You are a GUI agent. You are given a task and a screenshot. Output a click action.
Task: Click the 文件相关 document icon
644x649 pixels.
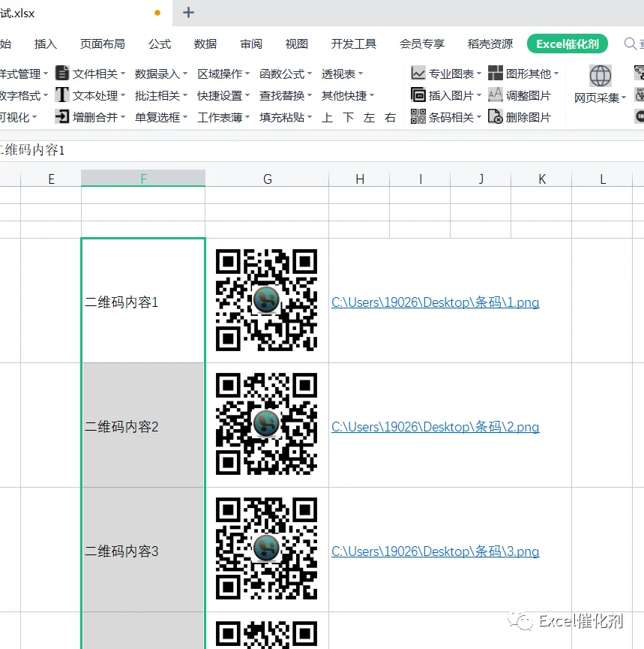(62, 74)
